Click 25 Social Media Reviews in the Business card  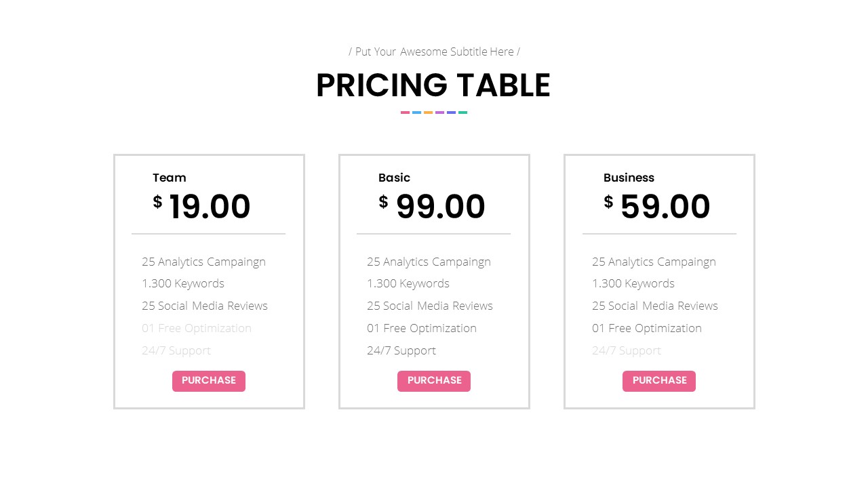tap(655, 306)
